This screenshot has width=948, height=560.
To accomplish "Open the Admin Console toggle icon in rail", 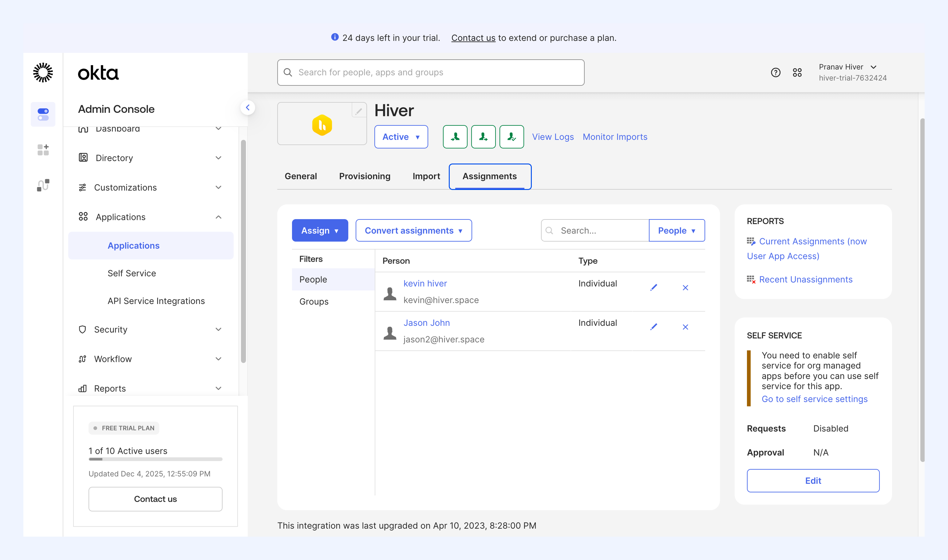I will [43, 114].
